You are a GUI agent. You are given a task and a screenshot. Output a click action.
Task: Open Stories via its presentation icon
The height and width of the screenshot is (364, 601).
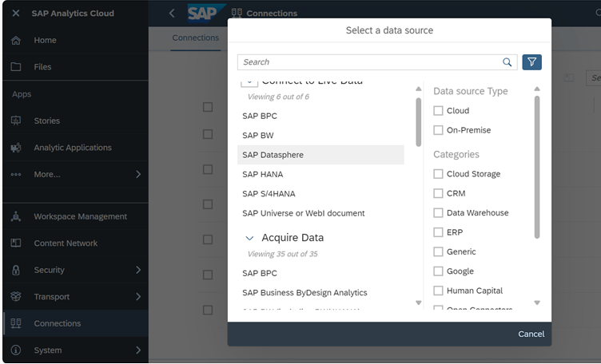(16, 121)
